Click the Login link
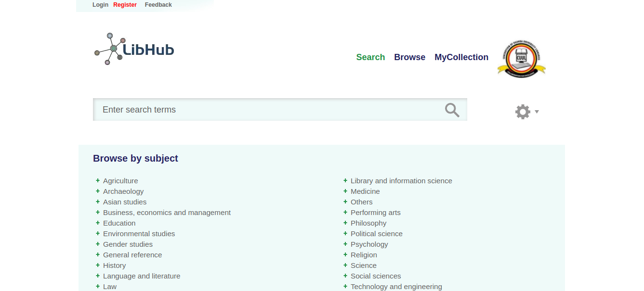 pyautogui.click(x=100, y=5)
